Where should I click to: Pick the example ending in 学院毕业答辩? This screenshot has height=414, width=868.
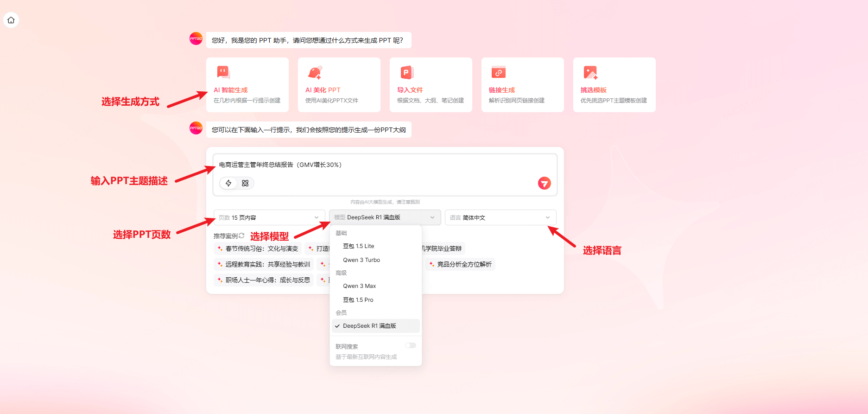point(443,248)
